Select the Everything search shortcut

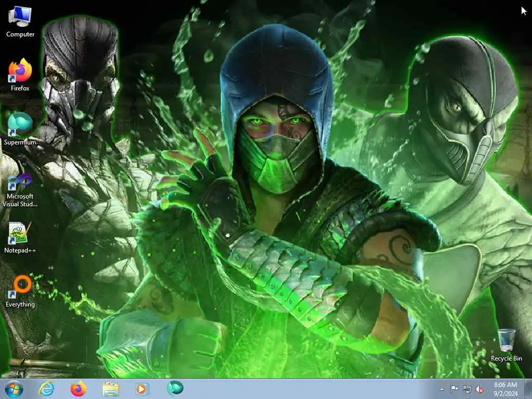click(x=20, y=291)
